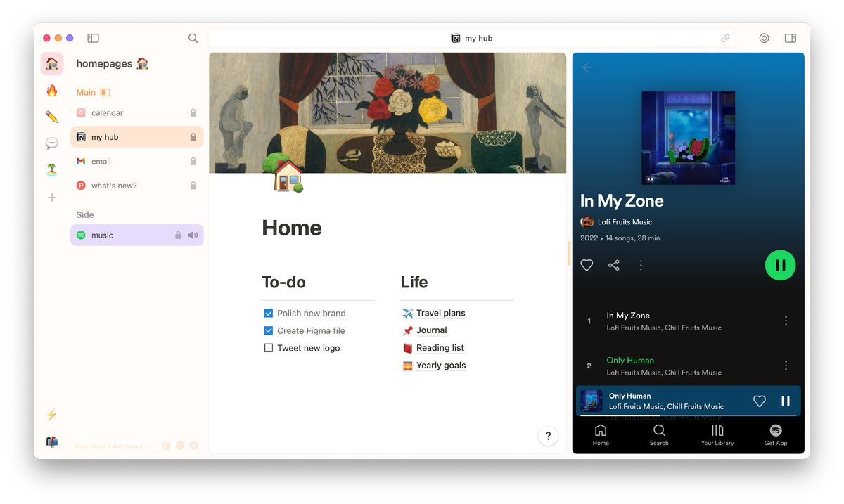Click the split view divider handle
The image size is (844, 504).
click(569, 253)
